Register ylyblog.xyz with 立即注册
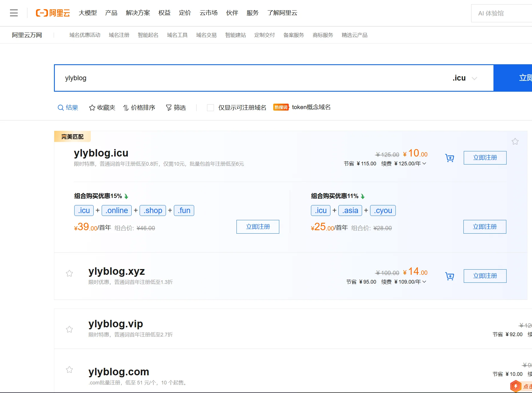532x393 pixels. coord(485,276)
